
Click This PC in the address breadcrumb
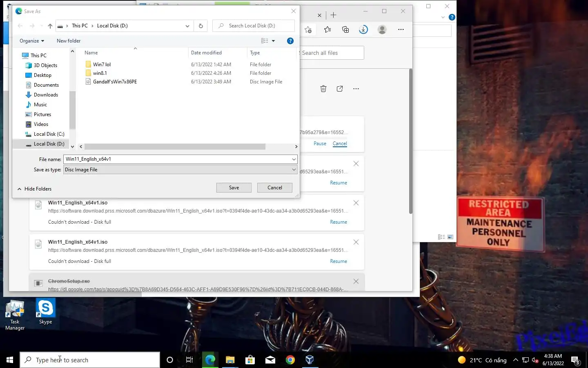click(x=80, y=26)
